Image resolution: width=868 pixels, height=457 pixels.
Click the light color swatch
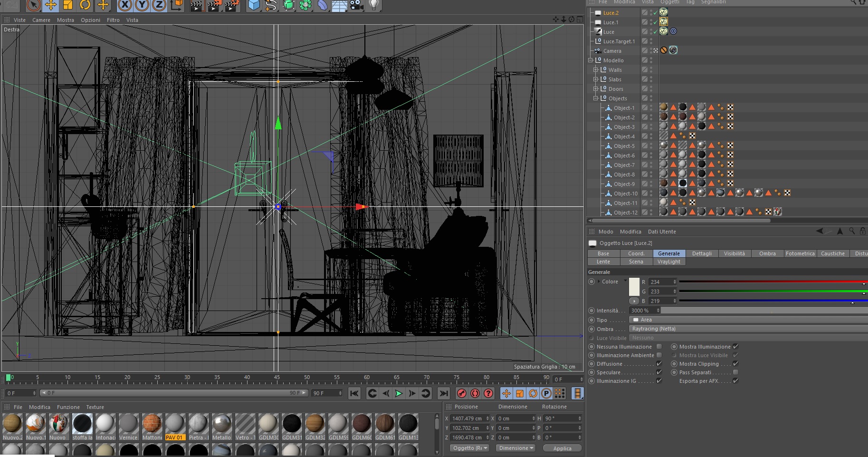634,287
